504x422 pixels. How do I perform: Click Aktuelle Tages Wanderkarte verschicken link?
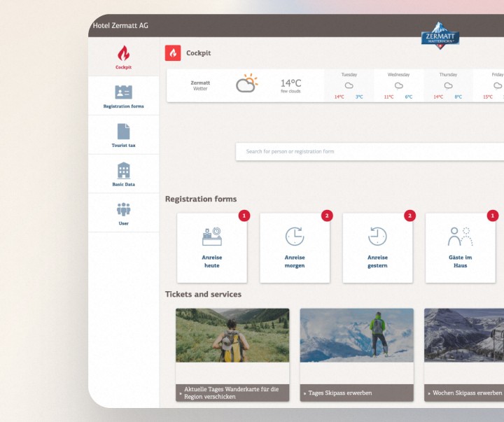pyautogui.click(x=231, y=393)
